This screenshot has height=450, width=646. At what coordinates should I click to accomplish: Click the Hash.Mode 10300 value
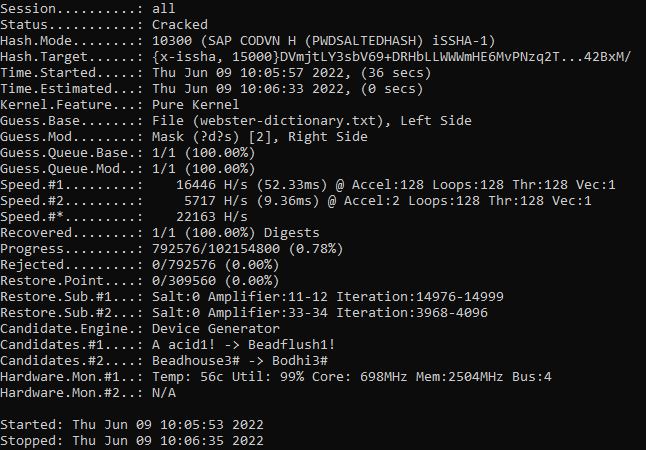[172, 41]
